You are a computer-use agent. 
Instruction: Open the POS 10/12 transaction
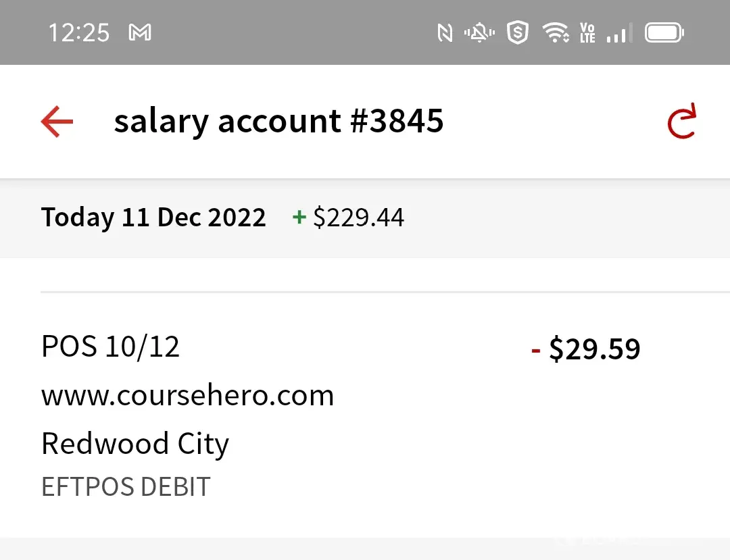(111, 347)
